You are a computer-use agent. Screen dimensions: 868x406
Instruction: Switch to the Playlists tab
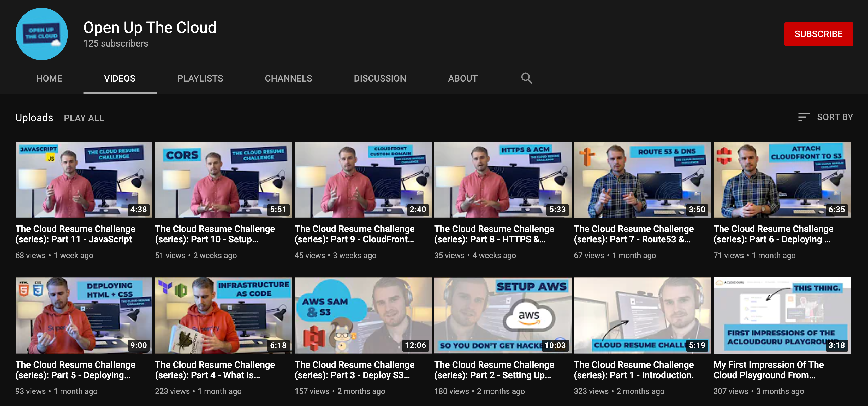[200, 78]
